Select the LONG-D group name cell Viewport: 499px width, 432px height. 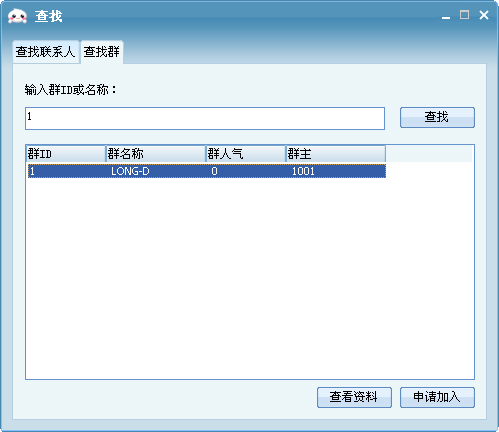tap(130, 171)
